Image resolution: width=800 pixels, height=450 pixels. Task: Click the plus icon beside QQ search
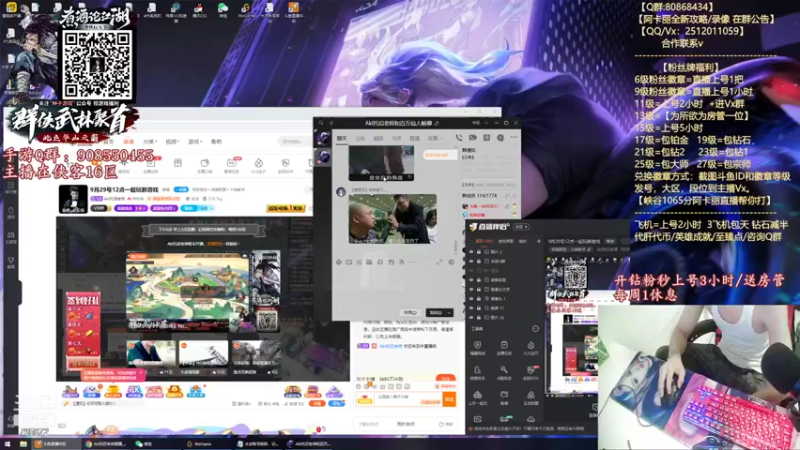point(331,123)
